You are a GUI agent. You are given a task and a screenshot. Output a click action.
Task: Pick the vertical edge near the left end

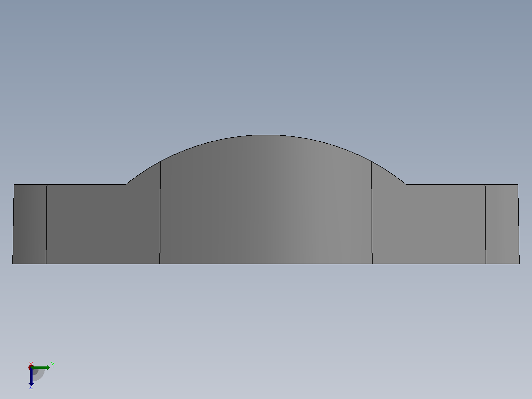tap(46, 224)
